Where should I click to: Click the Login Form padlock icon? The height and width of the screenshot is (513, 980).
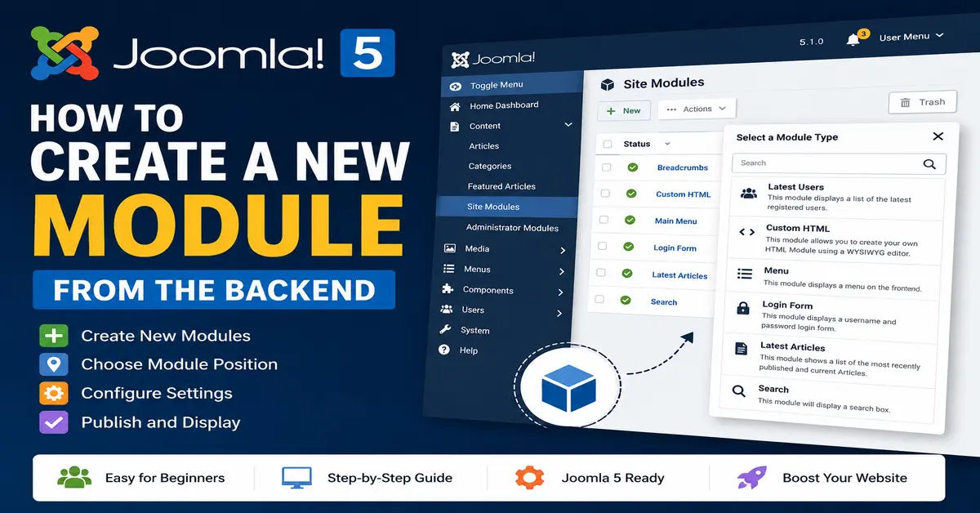[743, 309]
